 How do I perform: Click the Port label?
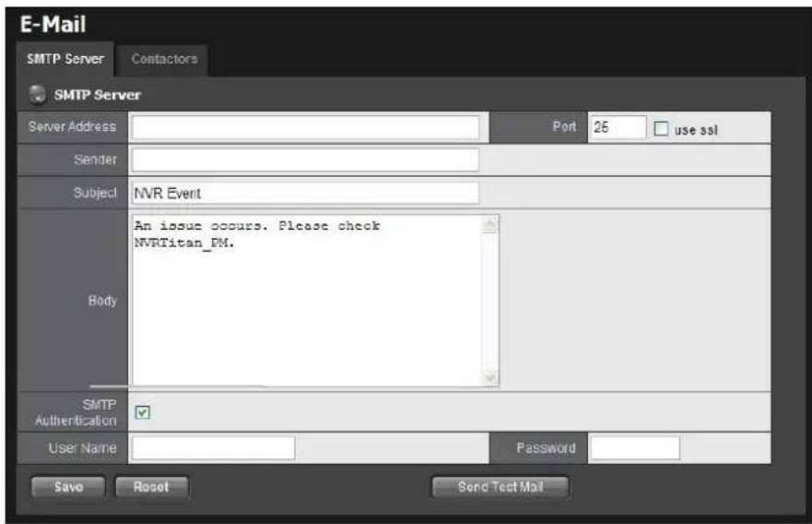(x=564, y=127)
